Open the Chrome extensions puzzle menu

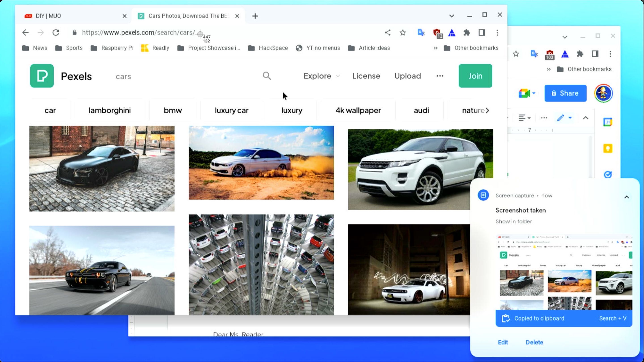click(467, 33)
